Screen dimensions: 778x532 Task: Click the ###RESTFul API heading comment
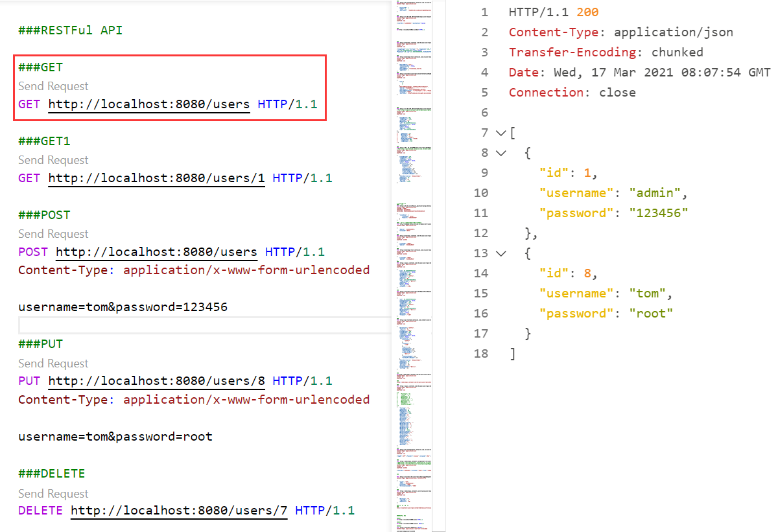pos(70,30)
